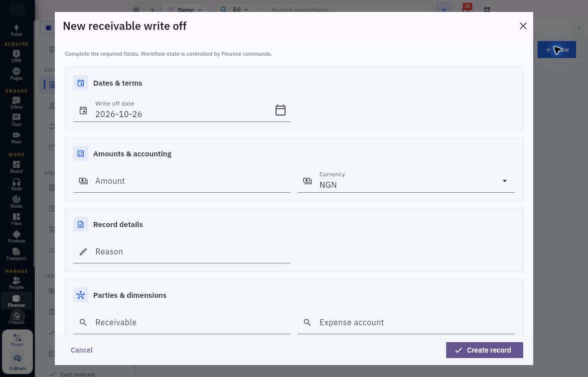Open Flow+ from the sidebar
This screenshot has height=377, width=588.
coord(17,340)
